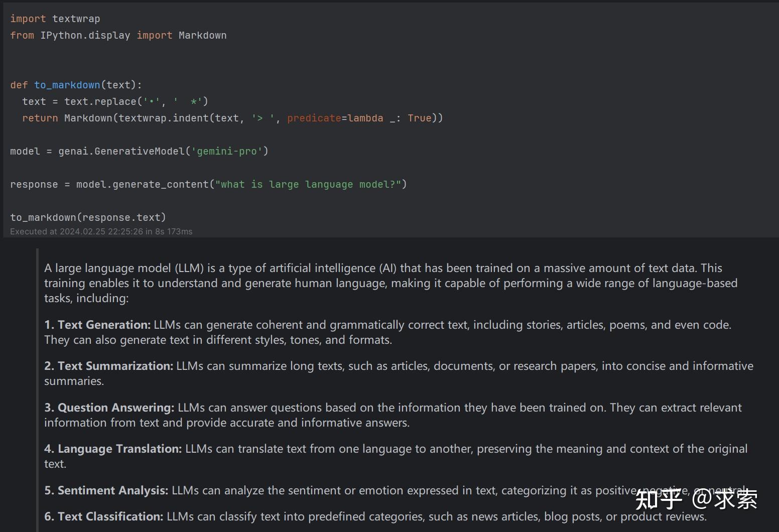Viewport: 779px width, 532px height.
Task: Click the 'from IPython.display import Markdown' line
Action: pyautogui.click(x=118, y=35)
